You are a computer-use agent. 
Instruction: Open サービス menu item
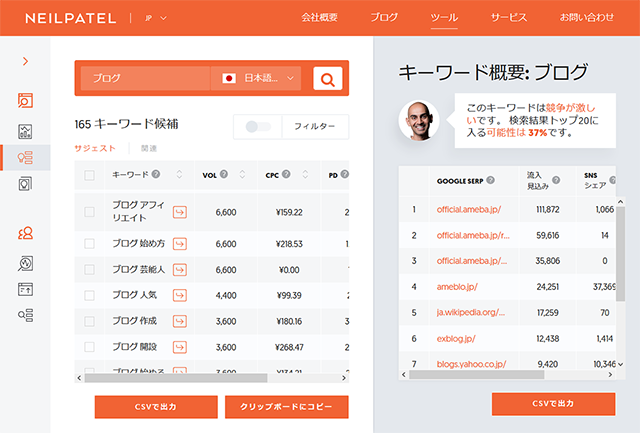click(509, 17)
